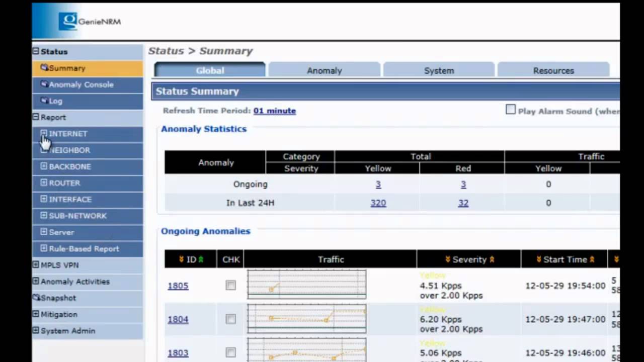Expand the Server report node
Image resolution: width=644 pixels, height=362 pixels.
click(x=44, y=232)
